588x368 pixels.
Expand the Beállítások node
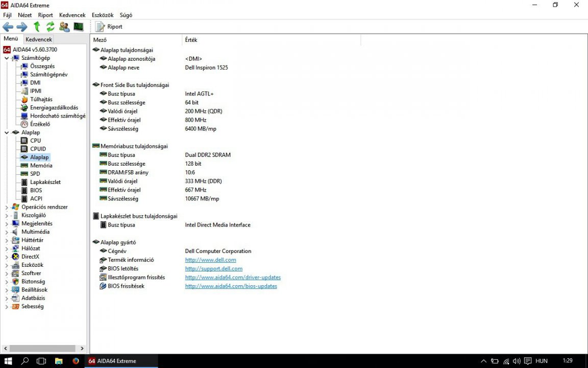(x=6, y=289)
